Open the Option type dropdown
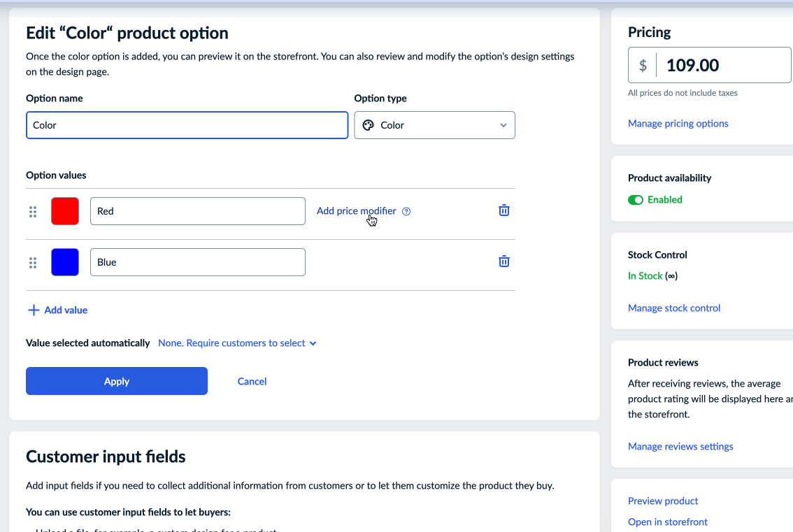This screenshot has width=793, height=532. [x=434, y=125]
